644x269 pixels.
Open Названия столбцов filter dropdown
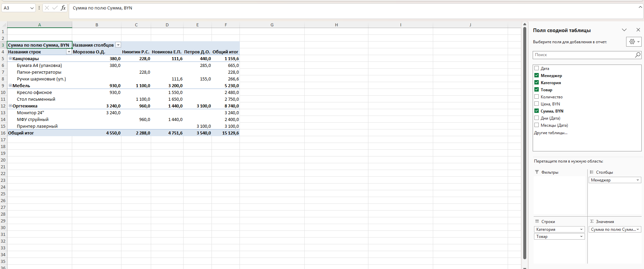tap(118, 45)
